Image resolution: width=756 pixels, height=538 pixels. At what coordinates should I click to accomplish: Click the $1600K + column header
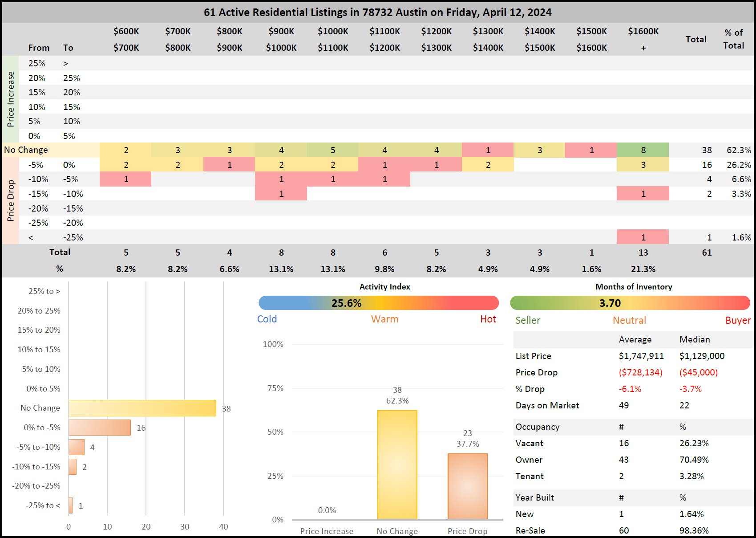coord(643,39)
